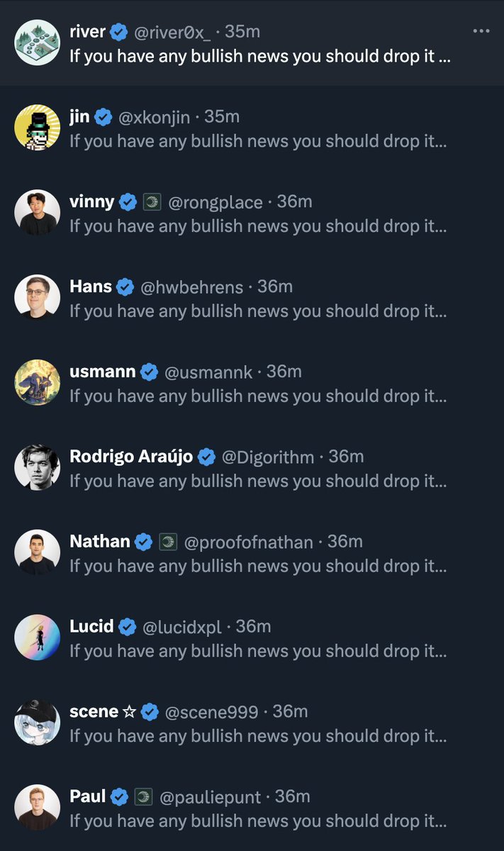Screen dimensions: 504x851
Task: Open Paul's post text about bullish news
Action: coord(258,821)
